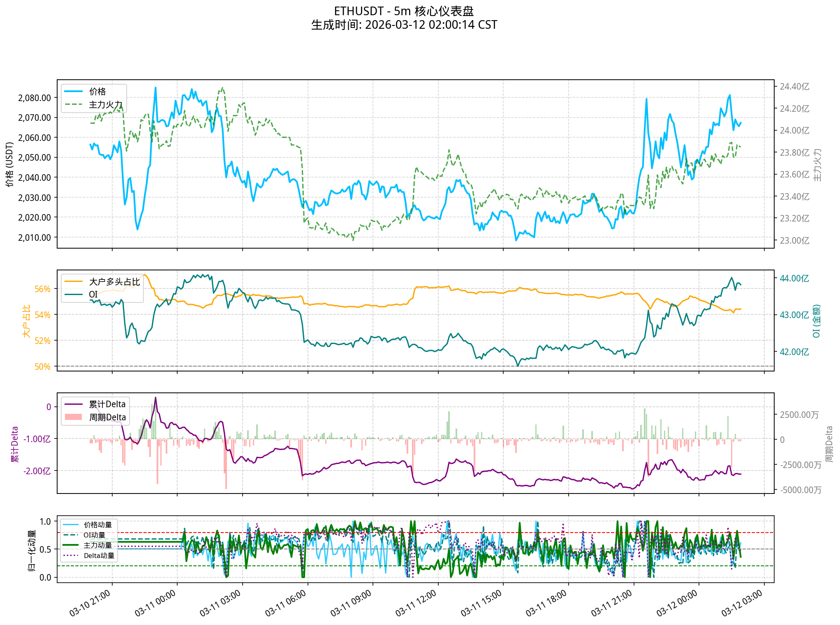The width and height of the screenshot is (840, 625).
Task: Click the 主力火力 legend entry
Action: pyautogui.click(x=105, y=105)
